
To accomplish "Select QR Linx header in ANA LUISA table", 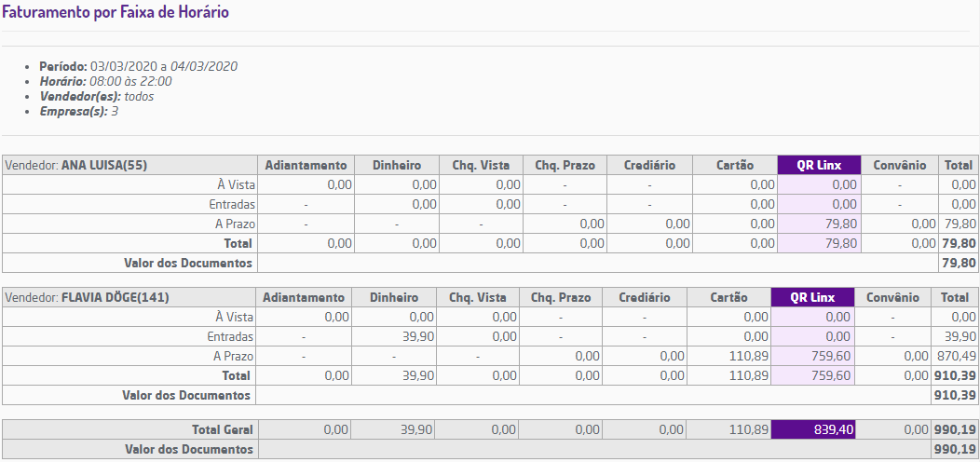I will (x=819, y=165).
